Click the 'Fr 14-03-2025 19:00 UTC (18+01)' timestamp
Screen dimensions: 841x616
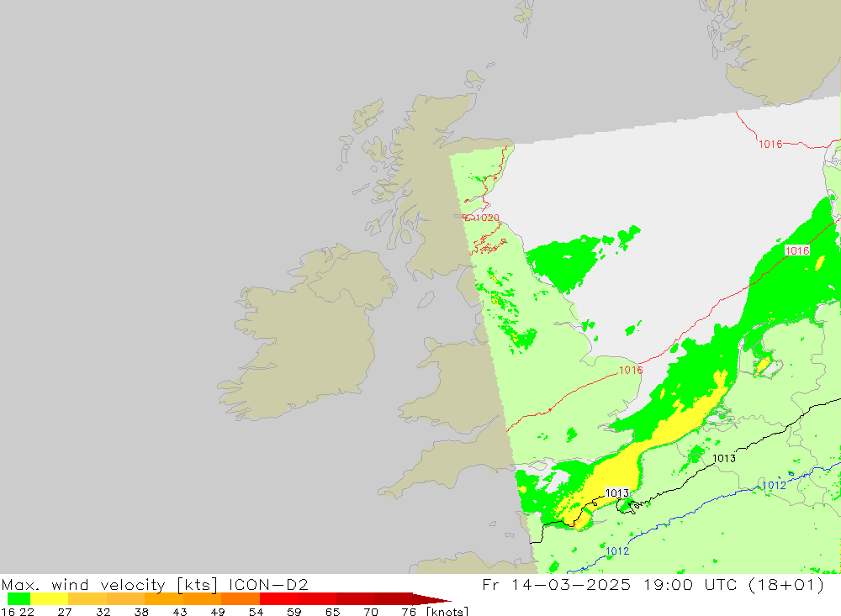tap(653, 584)
